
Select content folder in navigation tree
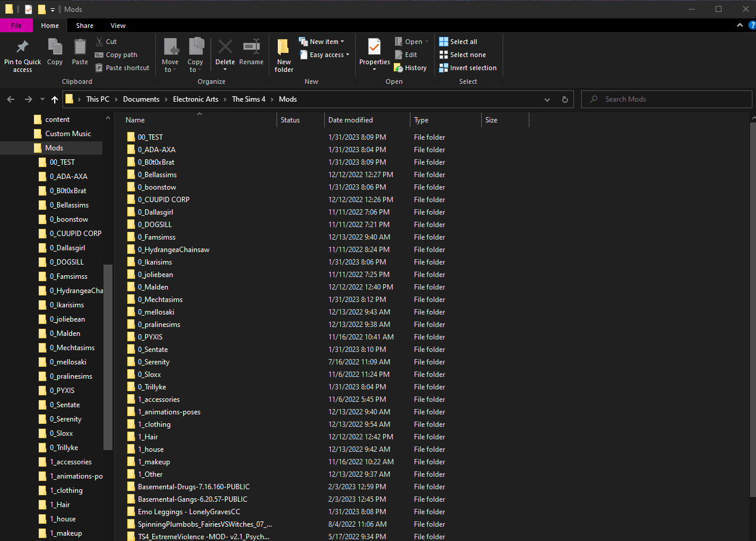[57, 119]
